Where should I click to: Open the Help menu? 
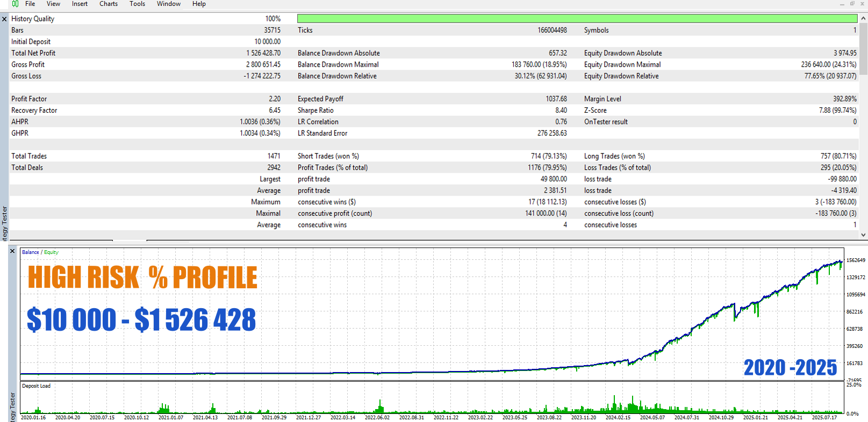(x=199, y=4)
